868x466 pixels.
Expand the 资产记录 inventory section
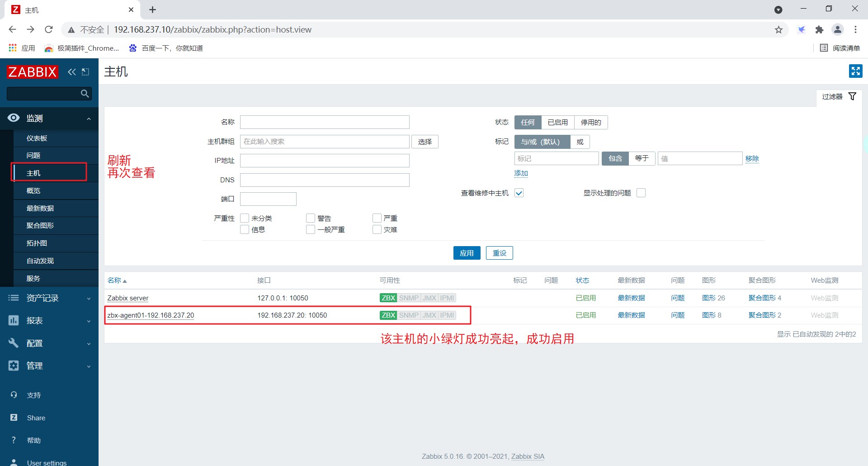49,298
